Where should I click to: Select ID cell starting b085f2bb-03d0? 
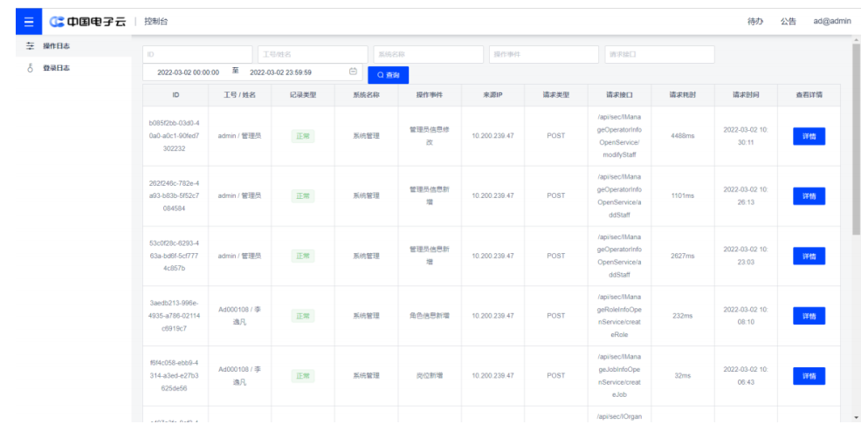click(176, 135)
